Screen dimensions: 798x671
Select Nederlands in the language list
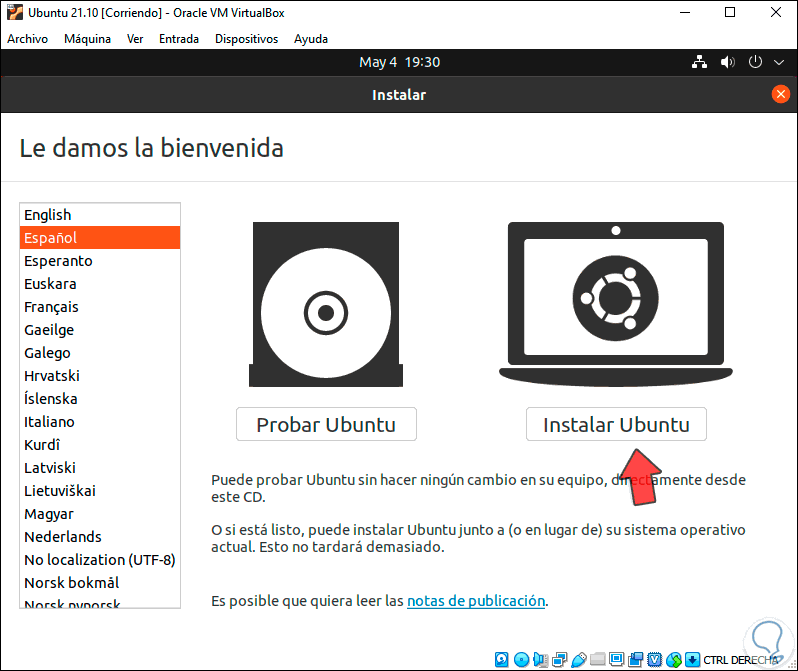(x=100, y=537)
